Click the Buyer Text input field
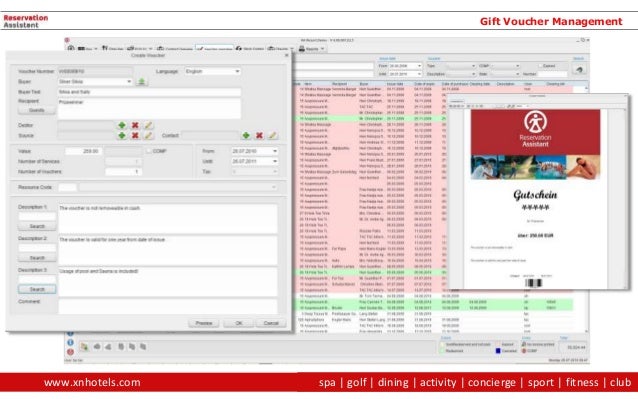638x399 pixels. coord(149,92)
